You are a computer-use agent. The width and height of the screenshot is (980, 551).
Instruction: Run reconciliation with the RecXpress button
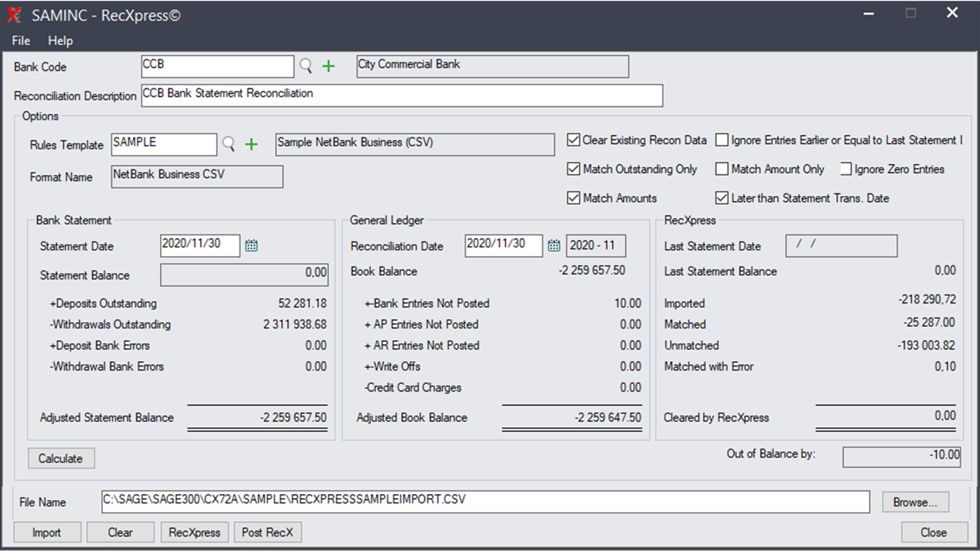point(194,532)
